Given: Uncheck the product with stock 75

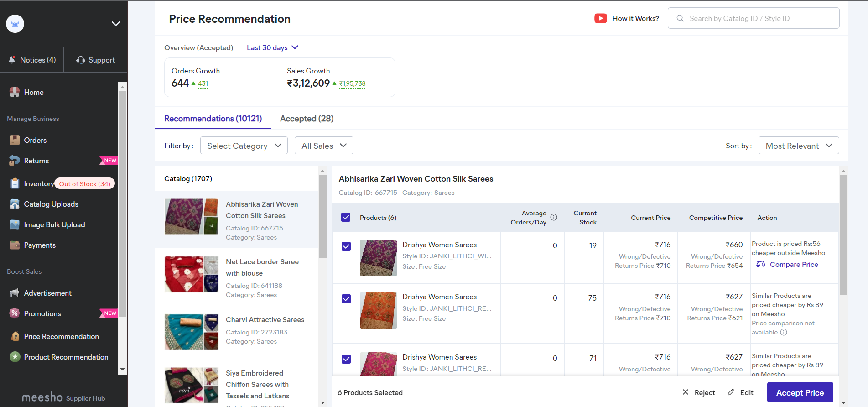Looking at the screenshot, I should click(346, 299).
